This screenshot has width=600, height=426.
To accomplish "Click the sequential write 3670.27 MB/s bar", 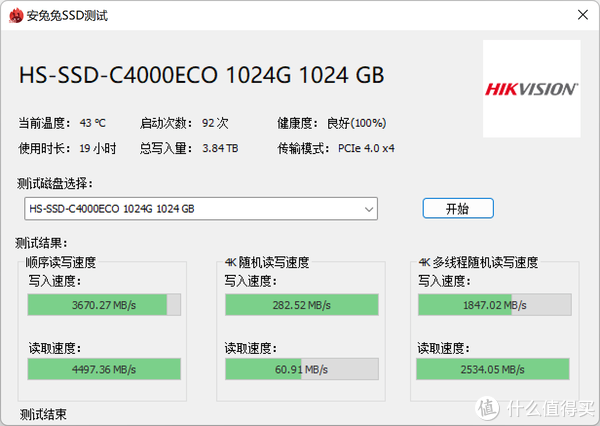I will click(x=104, y=305).
